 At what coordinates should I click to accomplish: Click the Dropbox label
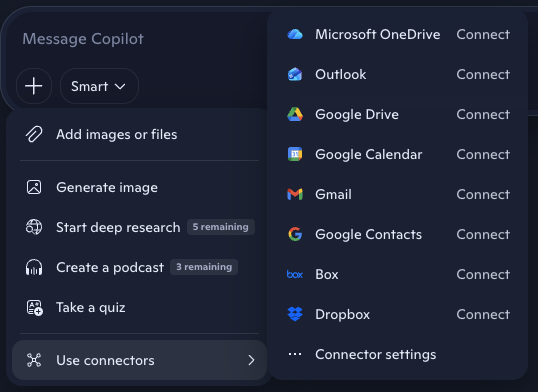pos(342,314)
